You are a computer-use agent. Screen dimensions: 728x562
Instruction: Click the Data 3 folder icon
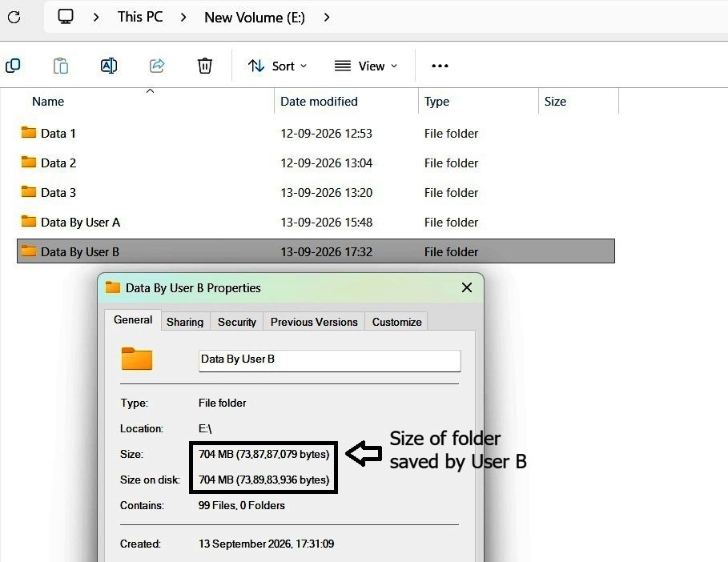click(29, 191)
